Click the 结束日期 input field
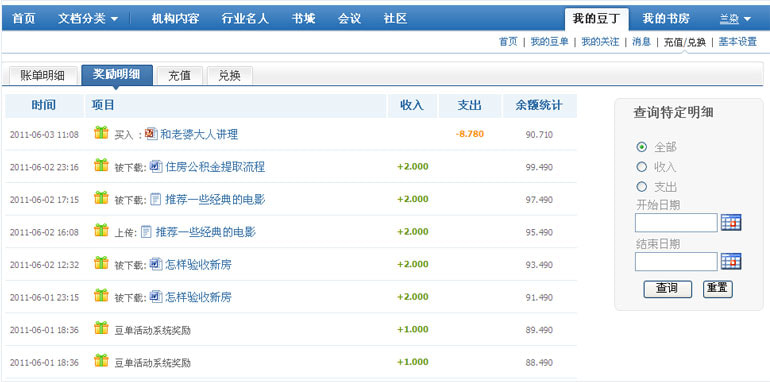The image size is (770, 382). pos(676,261)
